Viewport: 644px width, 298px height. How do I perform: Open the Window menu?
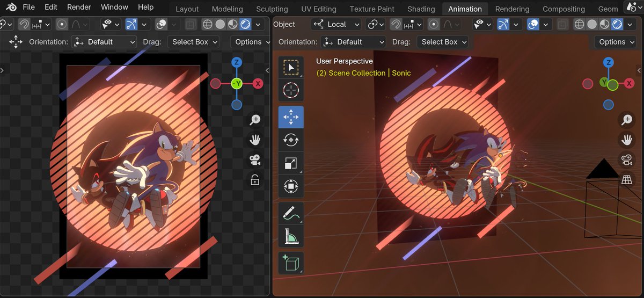[x=115, y=8]
